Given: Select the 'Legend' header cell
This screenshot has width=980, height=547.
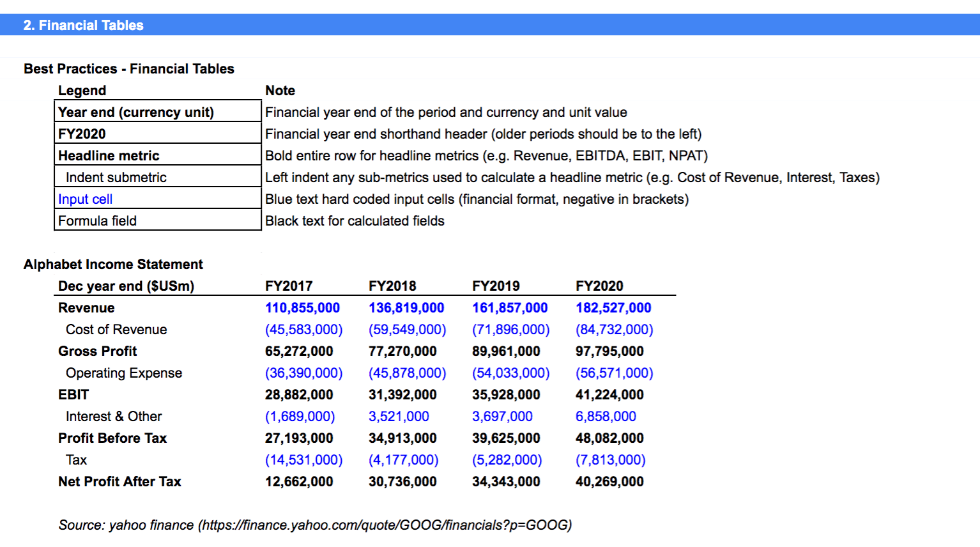Looking at the screenshot, I should pos(82,91).
